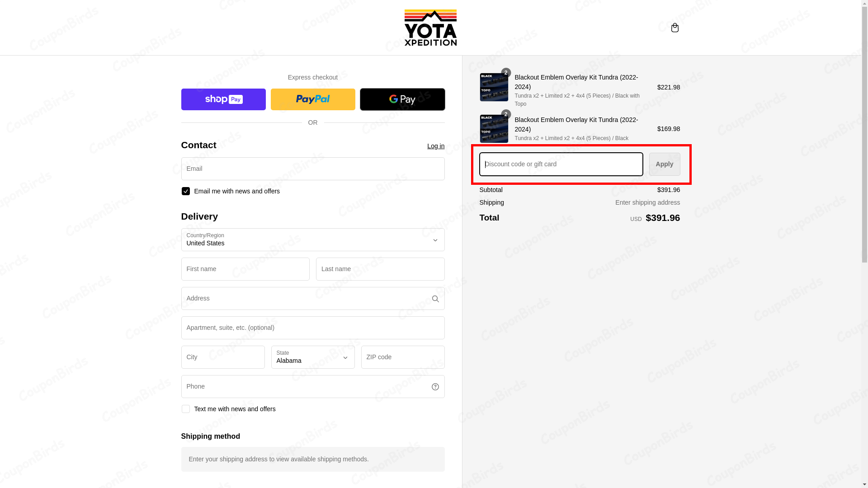Viewport: 868px width, 488px height.
Task: Click the Contact section heading
Action: coord(198,145)
